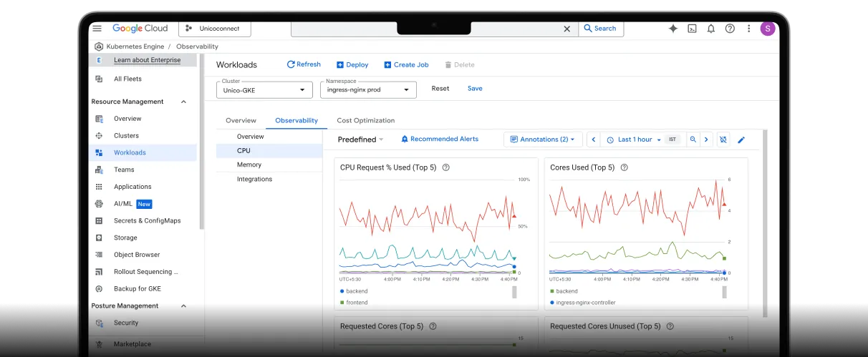Click the pencil edit dashboard icon
Viewport: 868px width, 357px height.
point(741,140)
